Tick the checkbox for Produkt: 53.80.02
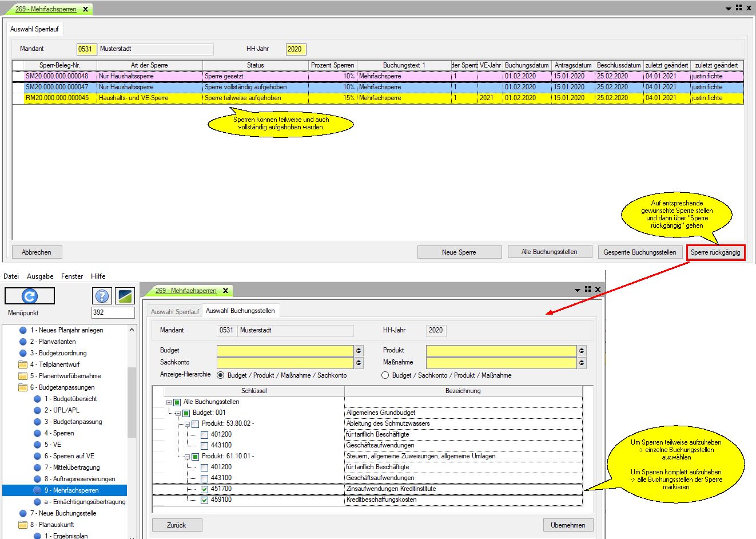The width and height of the screenshot is (756, 539). [x=195, y=424]
